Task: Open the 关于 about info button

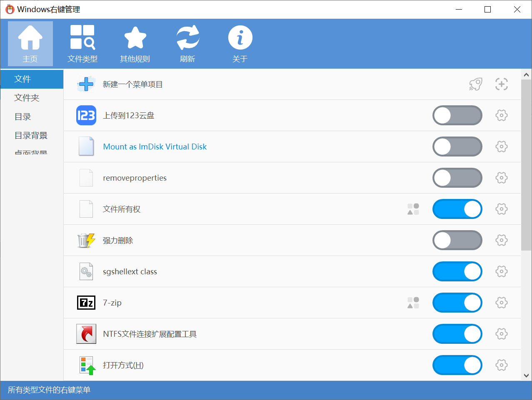Action: tap(240, 44)
